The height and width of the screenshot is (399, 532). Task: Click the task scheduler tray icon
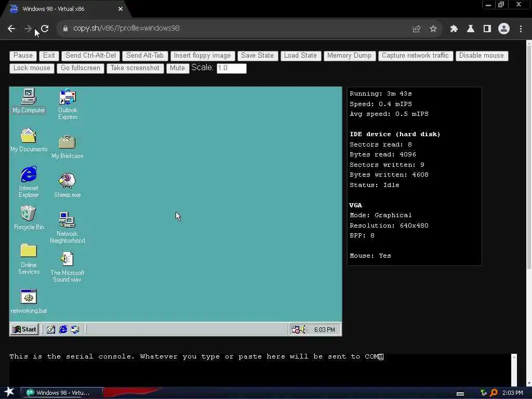(295, 329)
